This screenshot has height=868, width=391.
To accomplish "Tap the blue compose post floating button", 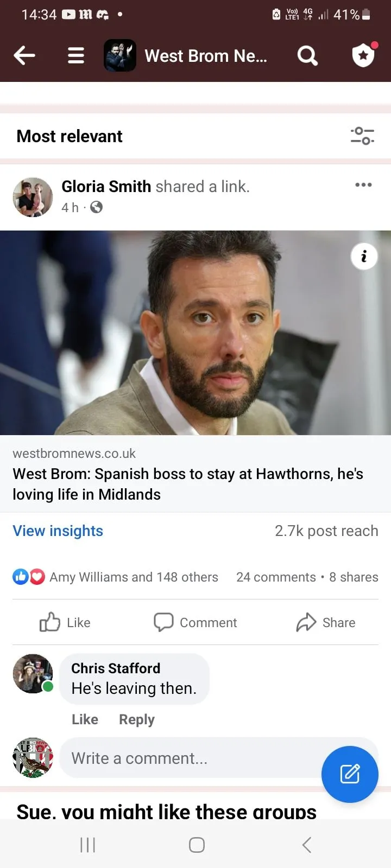I will pyautogui.click(x=350, y=774).
